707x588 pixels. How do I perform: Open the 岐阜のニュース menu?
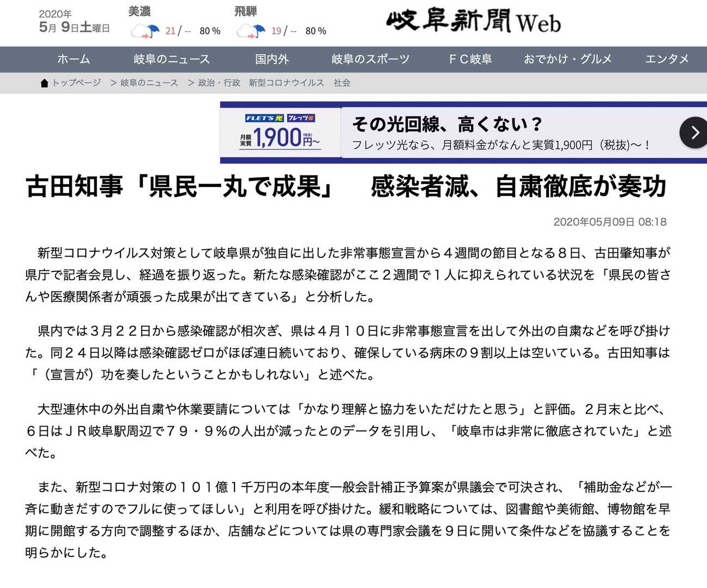(172, 59)
